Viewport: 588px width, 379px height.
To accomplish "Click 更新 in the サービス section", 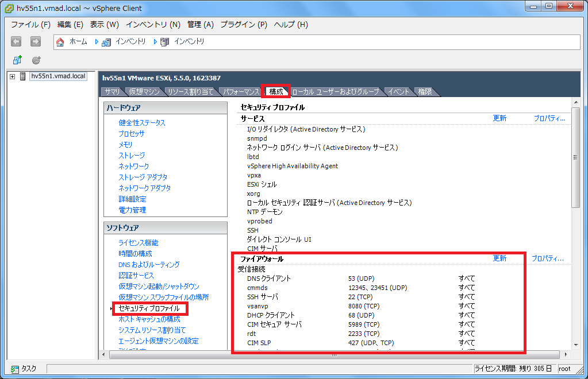I will point(499,118).
